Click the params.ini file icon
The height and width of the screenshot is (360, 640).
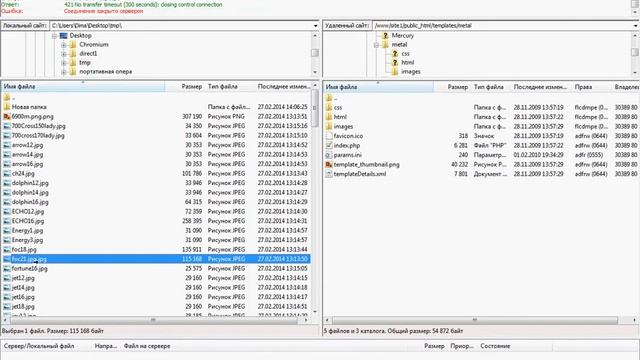click(329, 155)
